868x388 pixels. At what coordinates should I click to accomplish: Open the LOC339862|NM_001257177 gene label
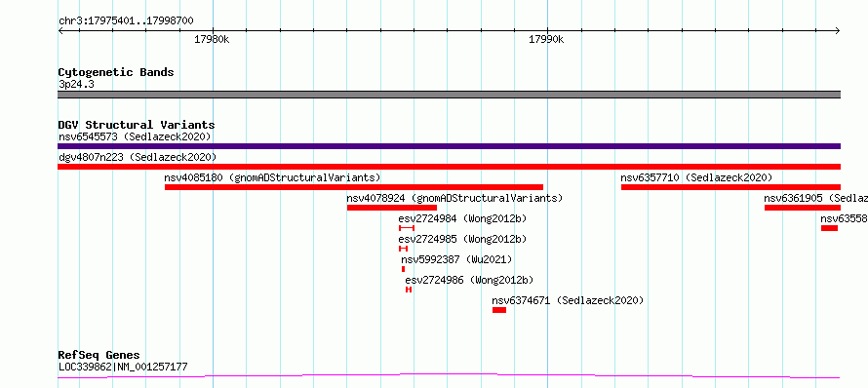pyautogui.click(x=123, y=367)
